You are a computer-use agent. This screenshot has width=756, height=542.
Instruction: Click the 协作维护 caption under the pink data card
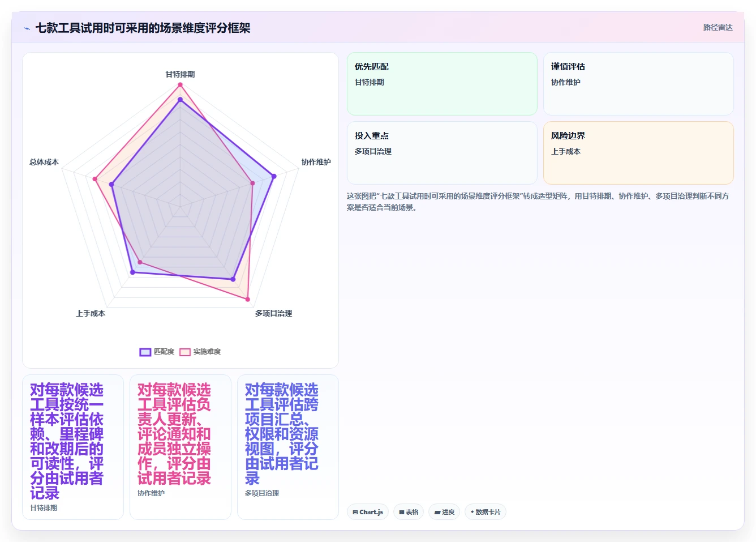coord(151,493)
